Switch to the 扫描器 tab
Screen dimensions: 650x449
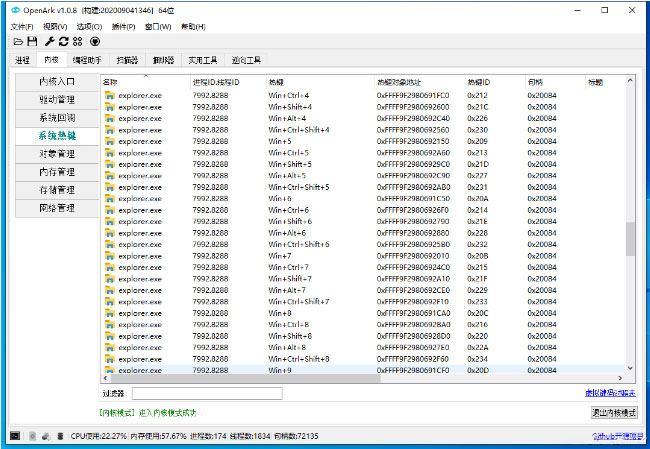tap(127, 60)
